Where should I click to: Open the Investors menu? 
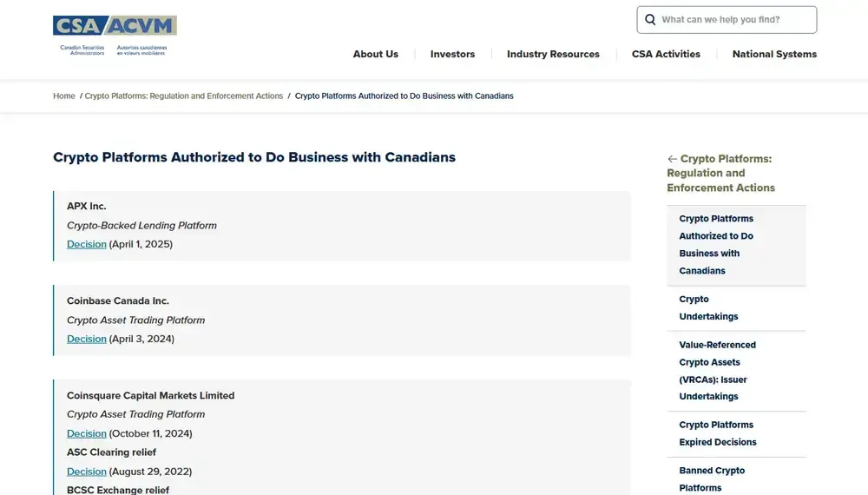pos(452,54)
